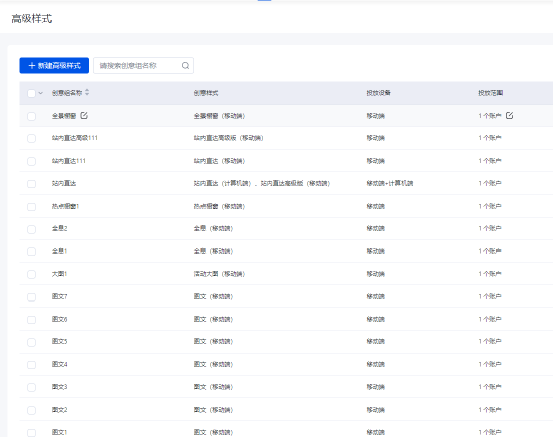Click the 投放范围 column header
This screenshot has width=553, height=437.
click(491, 93)
